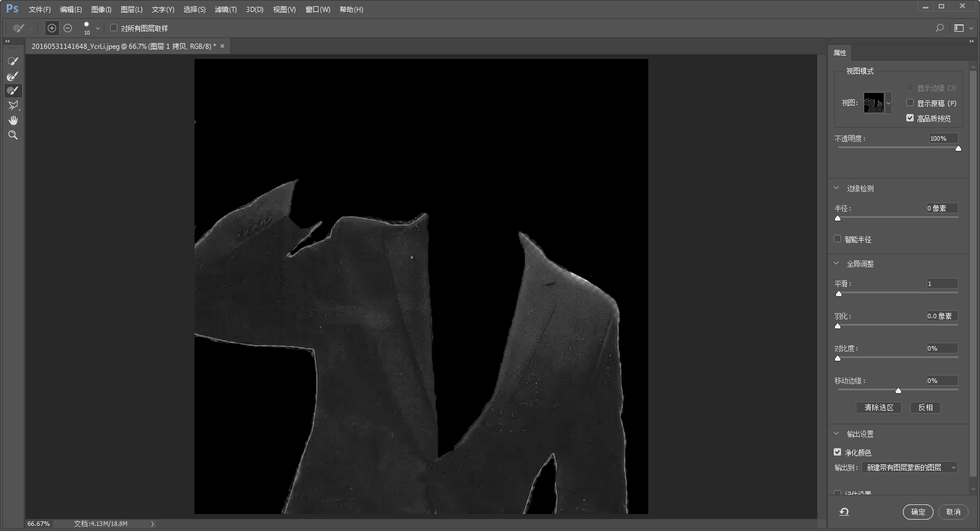Select the Lasso tool
The width and height of the screenshot is (980, 531).
coord(12,105)
